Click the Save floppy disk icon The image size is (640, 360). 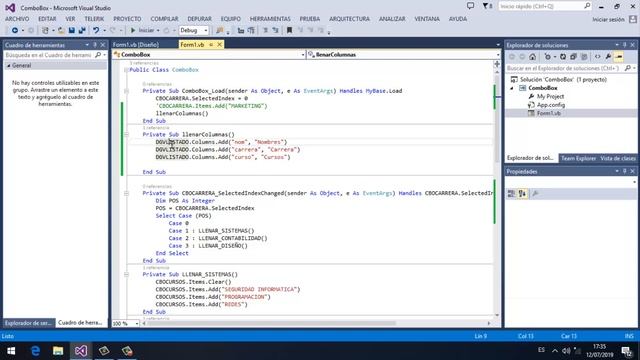(72, 30)
